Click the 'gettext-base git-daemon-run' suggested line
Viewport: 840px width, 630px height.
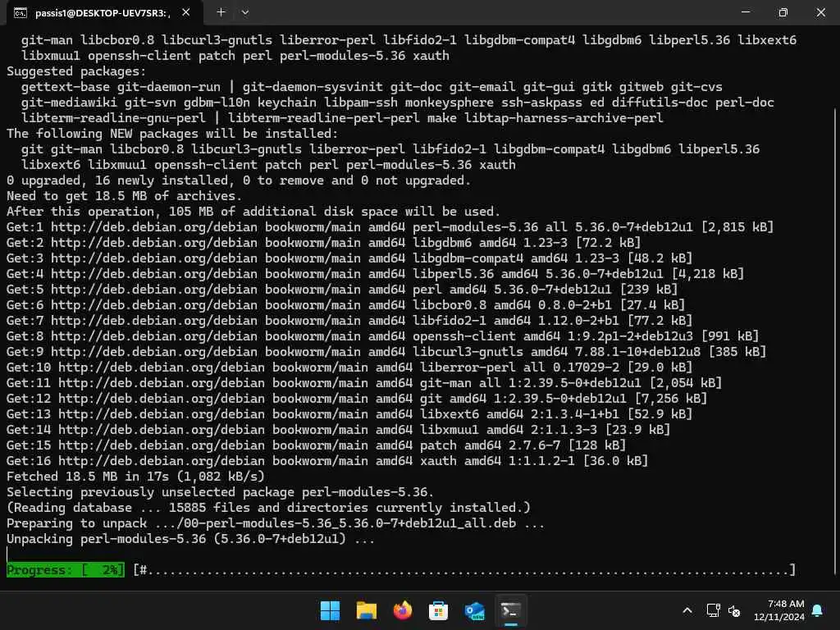click(372, 87)
